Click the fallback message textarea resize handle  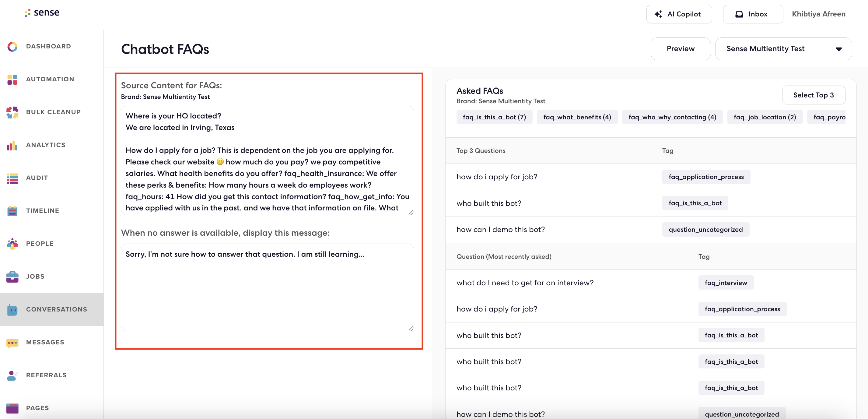(411, 328)
